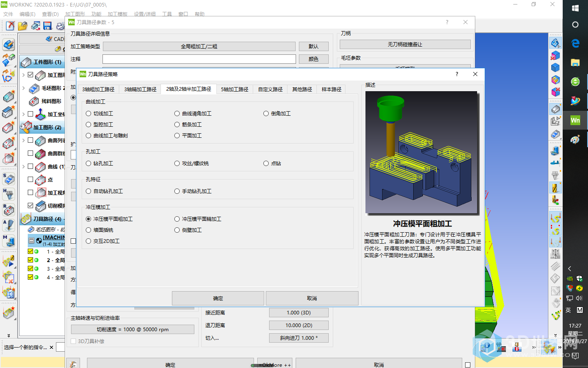The image size is (588, 368).
Task: Click the gold tool icon in right toolbar
Action: tap(555, 188)
